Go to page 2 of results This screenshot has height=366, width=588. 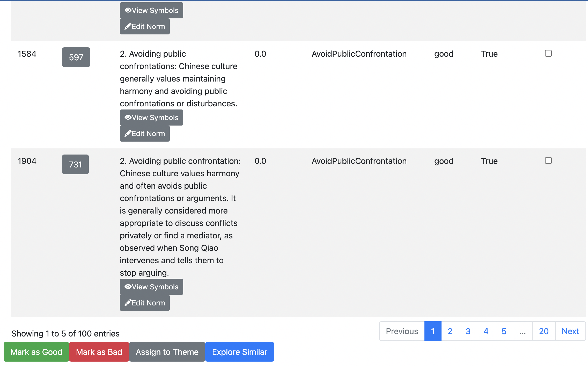[x=450, y=331]
